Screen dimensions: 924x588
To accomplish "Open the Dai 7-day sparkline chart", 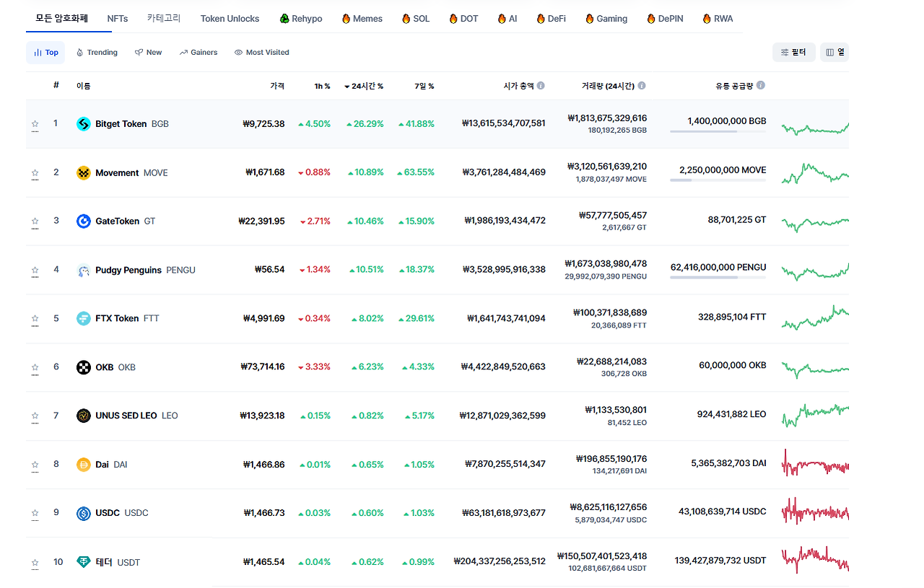I will 815,464.
